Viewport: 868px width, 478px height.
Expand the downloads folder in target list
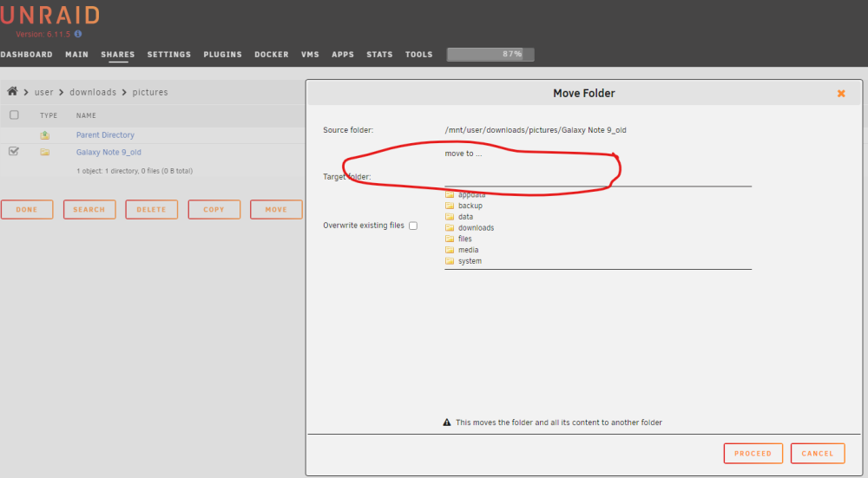(x=476, y=228)
